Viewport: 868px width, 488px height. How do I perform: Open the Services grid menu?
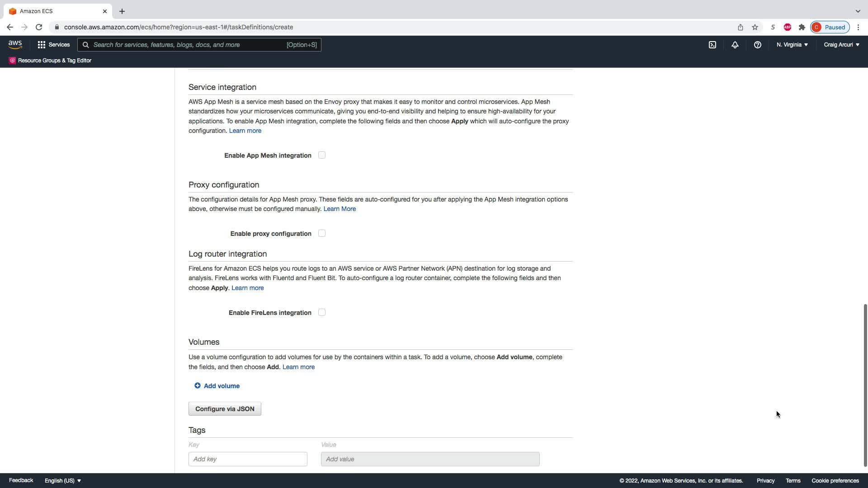point(53,45)
